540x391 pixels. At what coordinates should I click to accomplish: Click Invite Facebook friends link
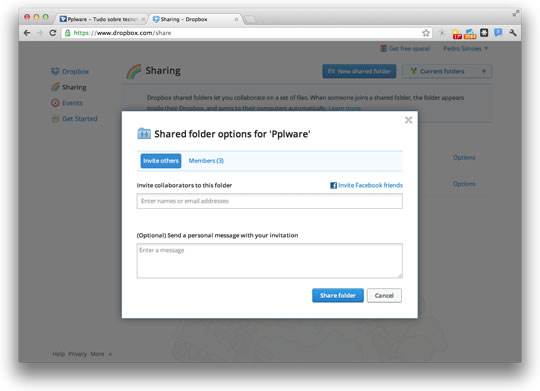(x=366, y=185)
